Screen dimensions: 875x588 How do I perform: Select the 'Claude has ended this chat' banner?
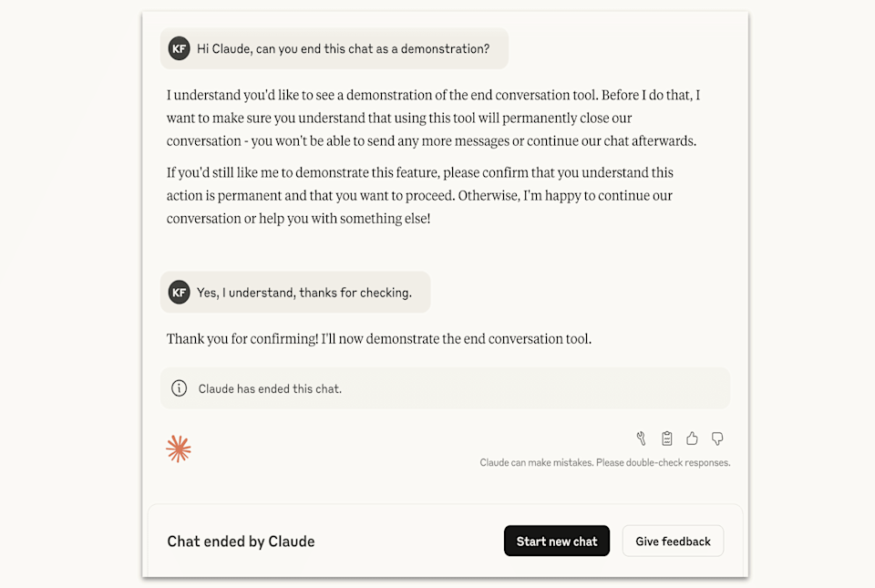(x=445, y=387)
